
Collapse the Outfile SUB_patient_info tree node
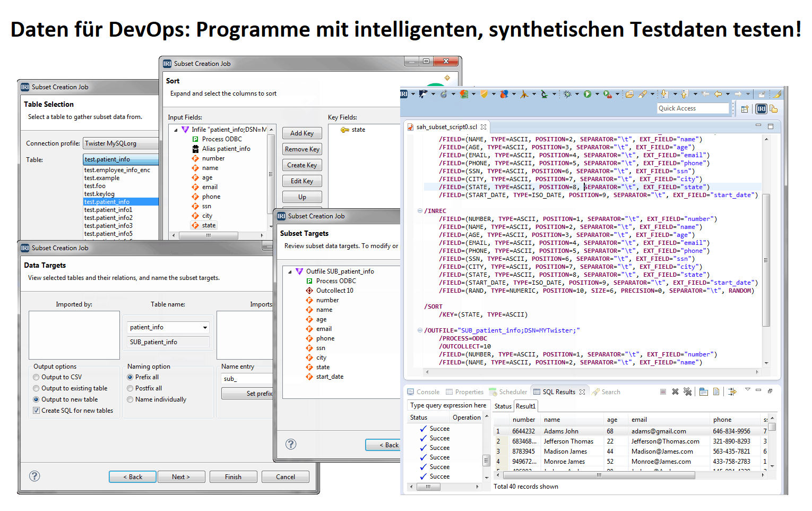tap(290, 271)
